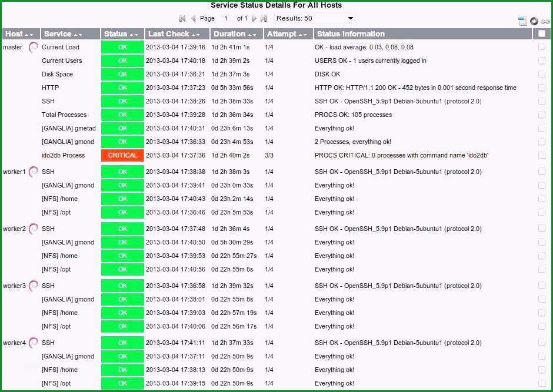Screen dimensions: 553x392
Task: Open the master HTTP service link
Action: (50, 88)
